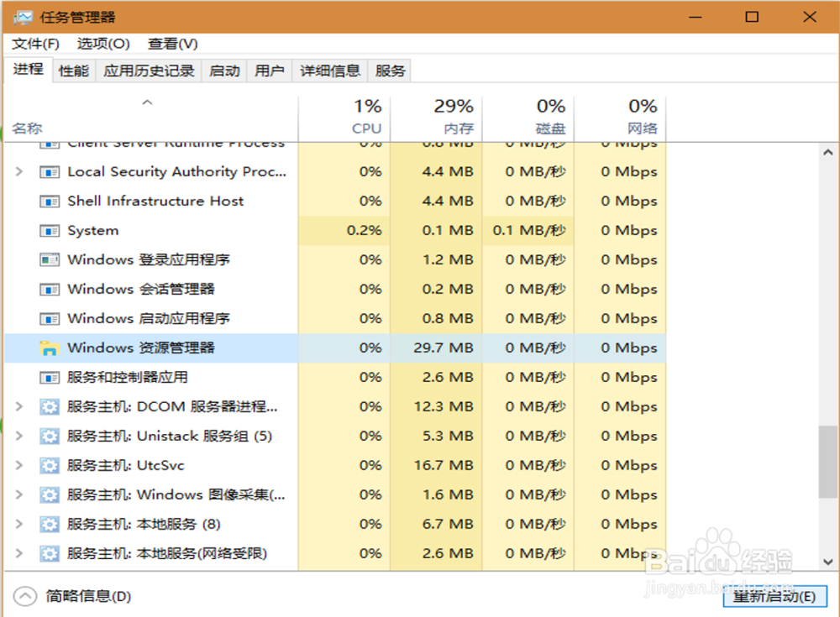Click the gear icon for 本地服务 (8)
The image size is (840, 617).
click(50, 525)
